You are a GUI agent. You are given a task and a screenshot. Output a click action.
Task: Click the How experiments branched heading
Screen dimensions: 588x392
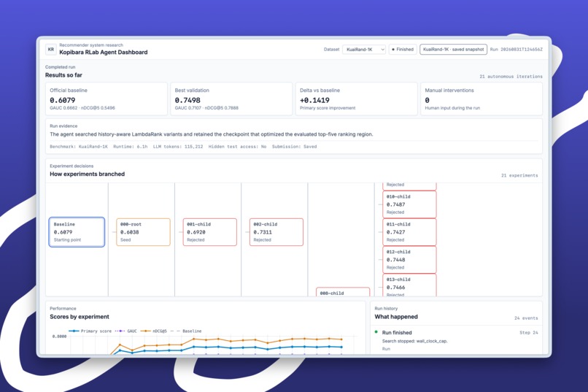coord(87,174)
